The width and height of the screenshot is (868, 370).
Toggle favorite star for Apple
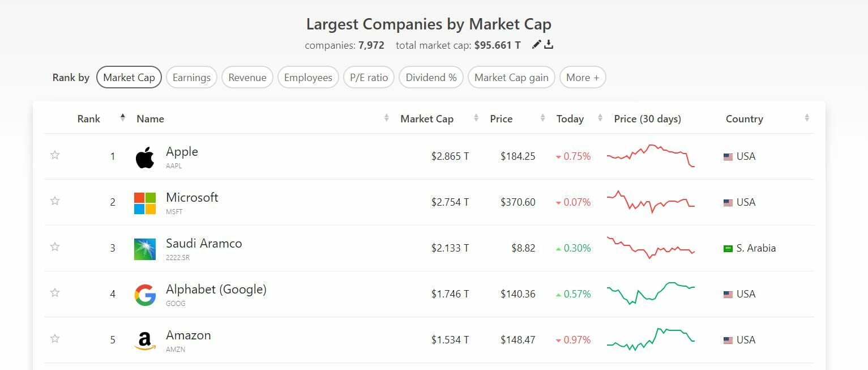[x=55, y=155]
